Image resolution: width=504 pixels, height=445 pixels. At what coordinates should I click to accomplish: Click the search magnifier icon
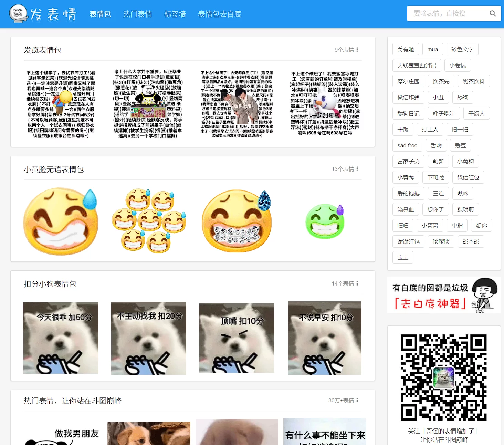[x=492, y=13]
